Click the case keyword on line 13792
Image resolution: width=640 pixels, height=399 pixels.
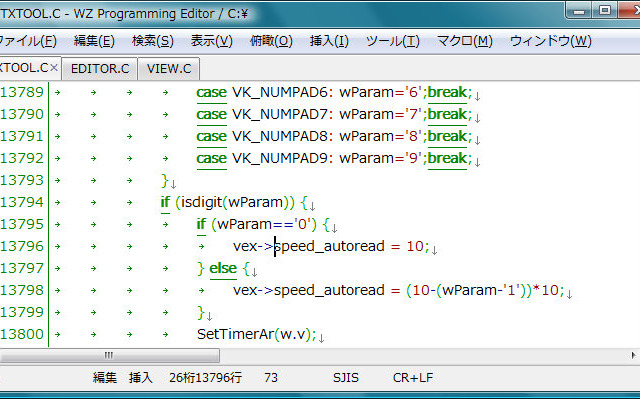click(x=211, y=159)
